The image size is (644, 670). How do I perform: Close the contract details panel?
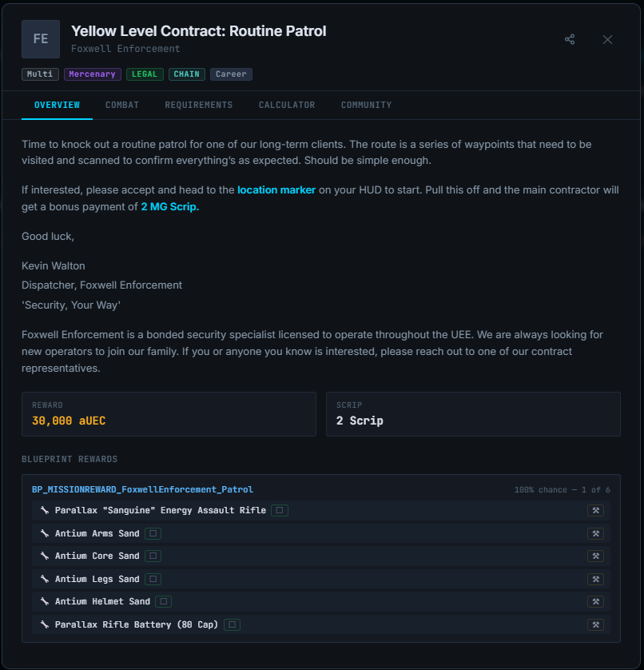tap(607, 39)
